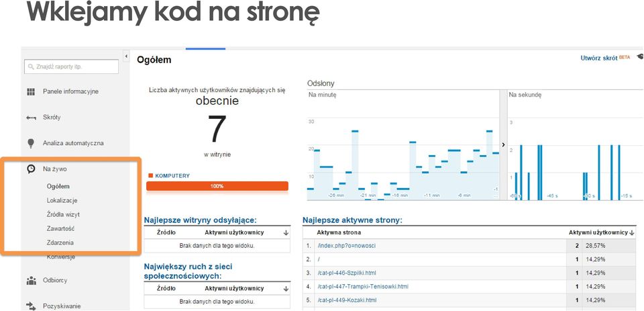This screenshot has height=311, width=644.
Task: Click the Na sekundę chart label
Action: point(525,95)
